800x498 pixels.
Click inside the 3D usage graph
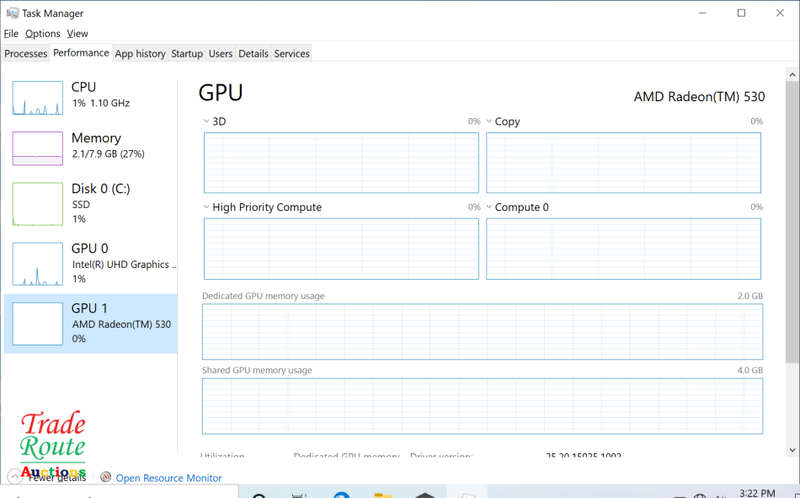tap(341, 163)
